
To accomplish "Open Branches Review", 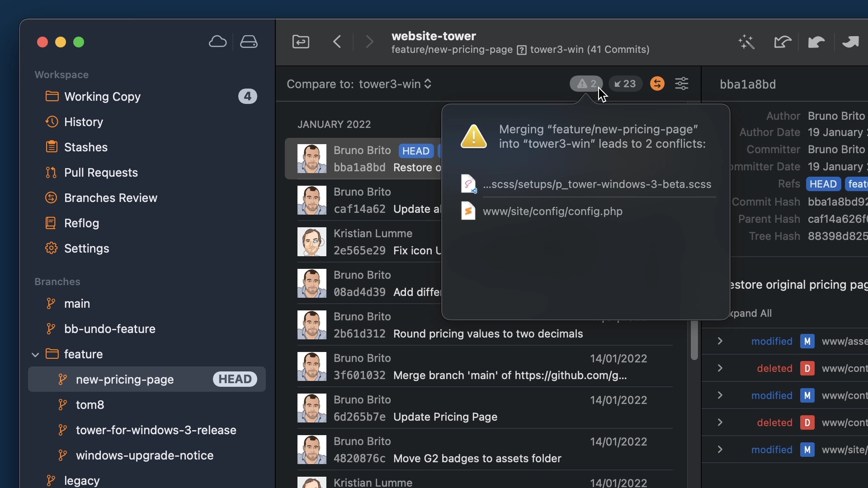I will [110, 197].
